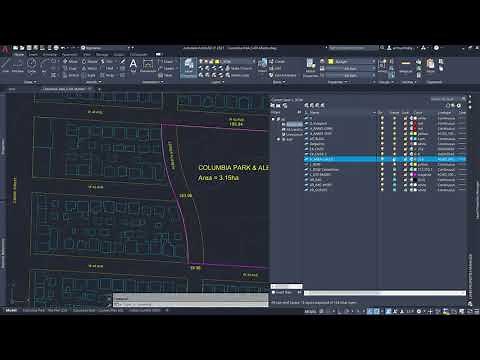Toggle freeze for the magenta-colored layer
This screenshot has width=480, height=360.
coord(394,174)
